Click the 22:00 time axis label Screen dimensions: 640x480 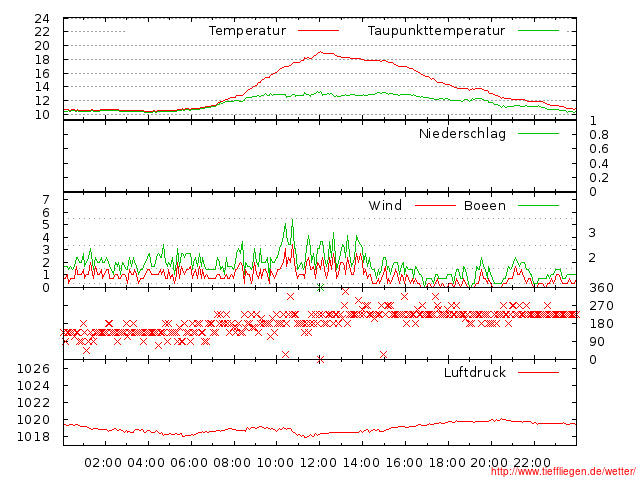[532, 463]
